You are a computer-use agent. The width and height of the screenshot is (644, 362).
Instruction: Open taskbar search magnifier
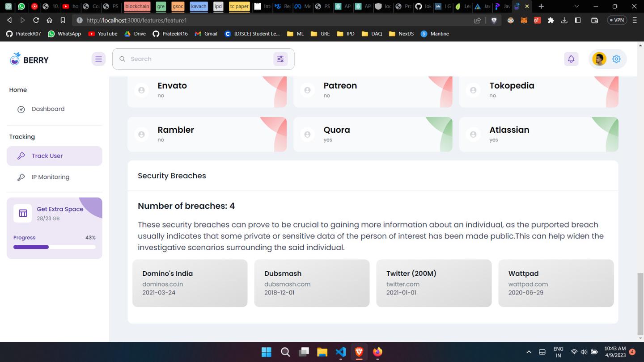pos(285,352)
